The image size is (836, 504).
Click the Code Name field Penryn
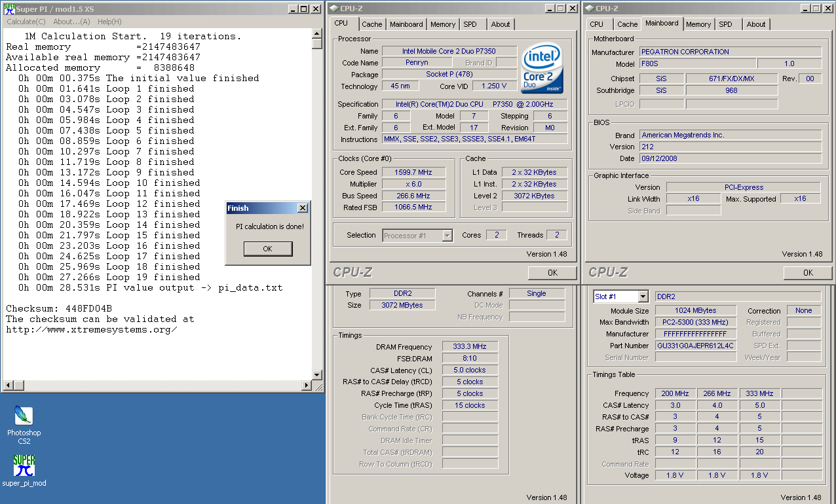point(417,63)
